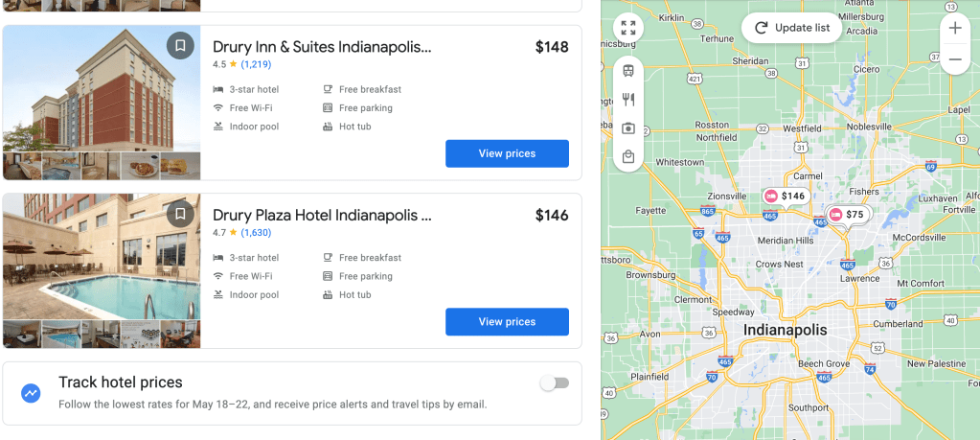Zoom out on the map
Image resolution: width=980 pixels, height=440 pixels.
955,59
